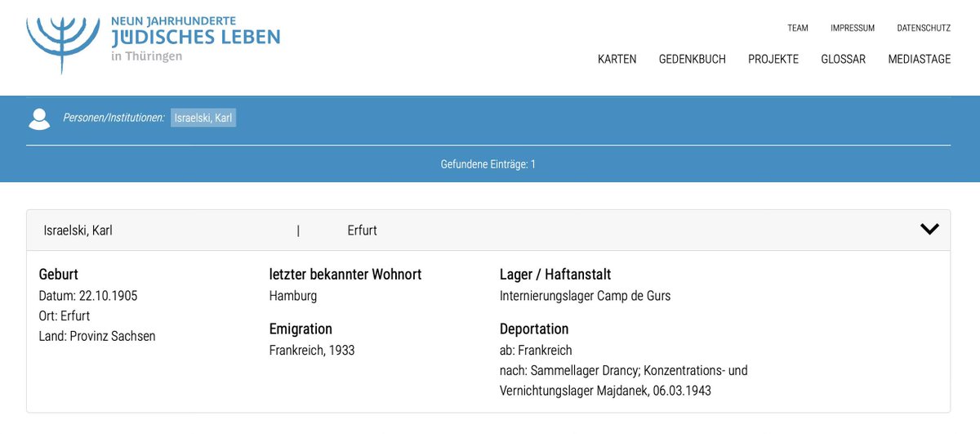Screen dimensions: 980x434
Task: Select 'Land: Provinz Sachsen'
Action: click(x=97, y=336)
